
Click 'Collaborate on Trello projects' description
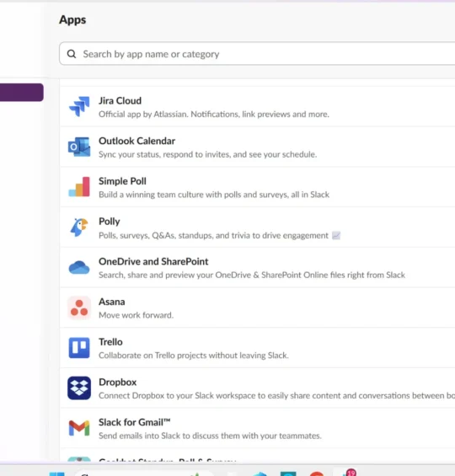click(193, 356)
